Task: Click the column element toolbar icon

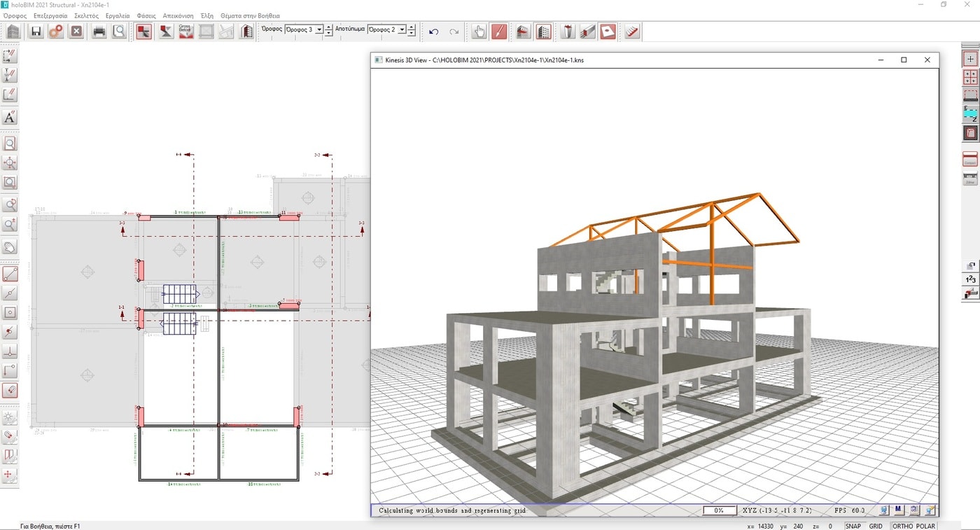Action: [568, 32]
